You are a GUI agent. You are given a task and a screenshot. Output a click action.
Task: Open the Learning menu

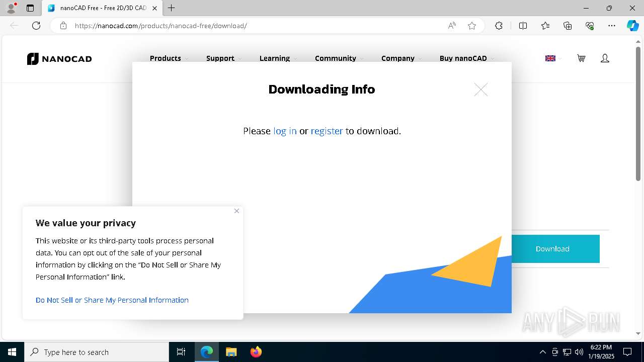pos(275,58)
